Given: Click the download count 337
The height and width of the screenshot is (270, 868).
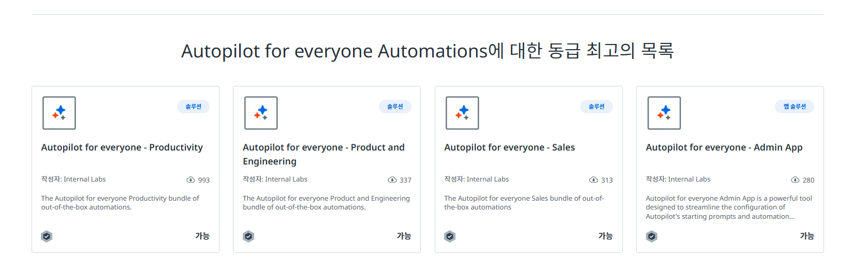Looking at the screenshot, I should pos(405,180).
